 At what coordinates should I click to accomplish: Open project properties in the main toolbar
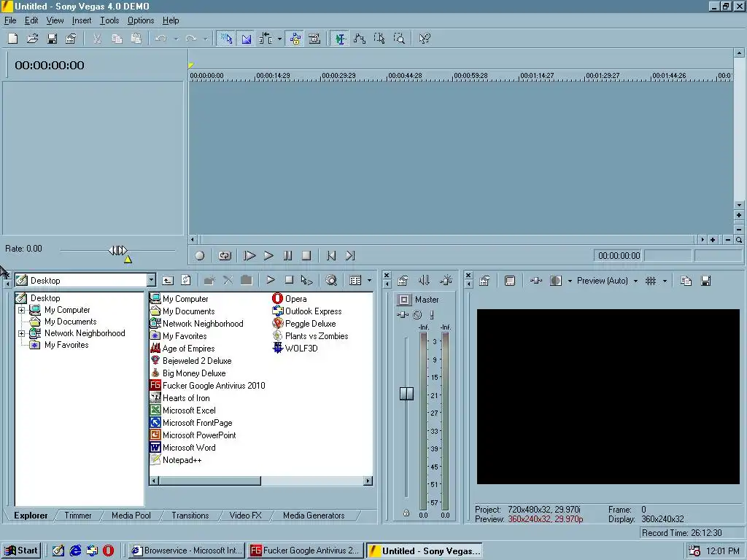[71, 39]
